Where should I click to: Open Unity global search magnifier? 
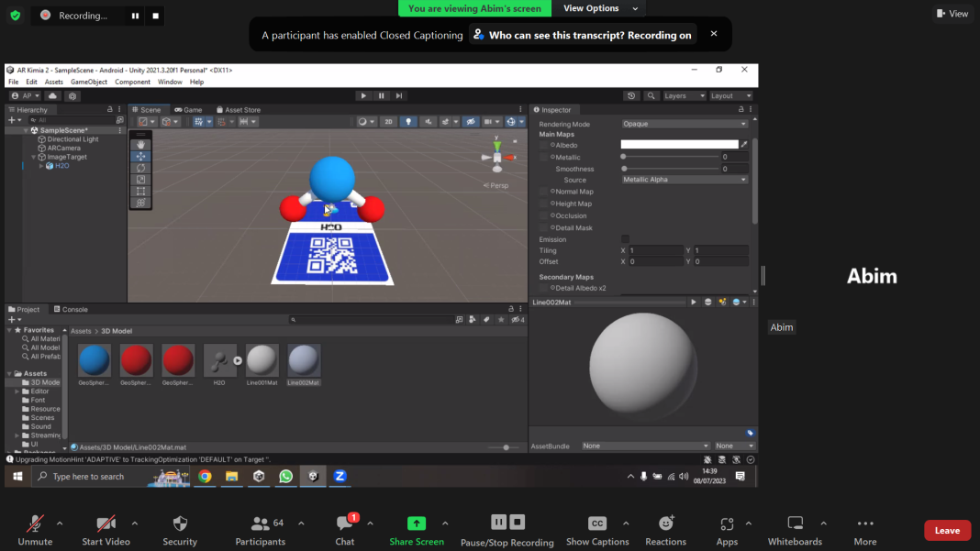point(651,95)
